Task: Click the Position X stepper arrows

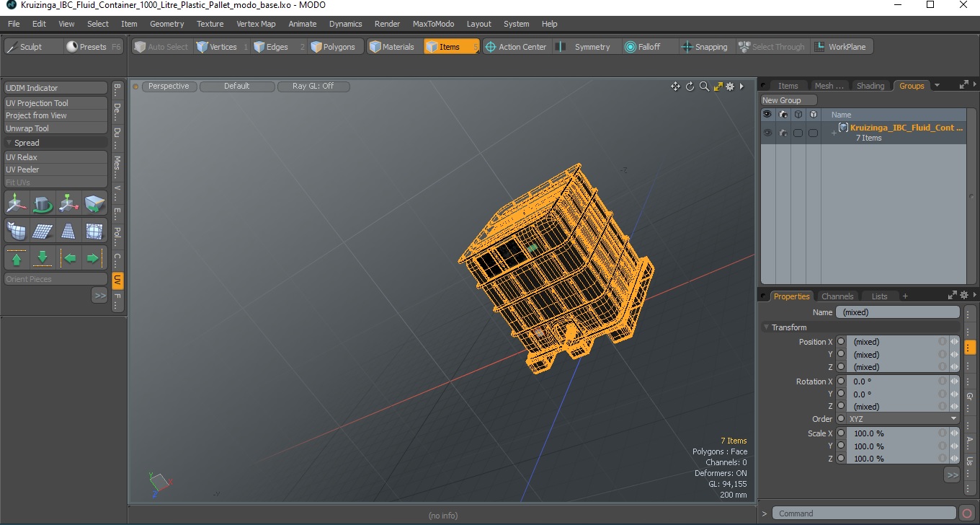Action: pos(954,342)
